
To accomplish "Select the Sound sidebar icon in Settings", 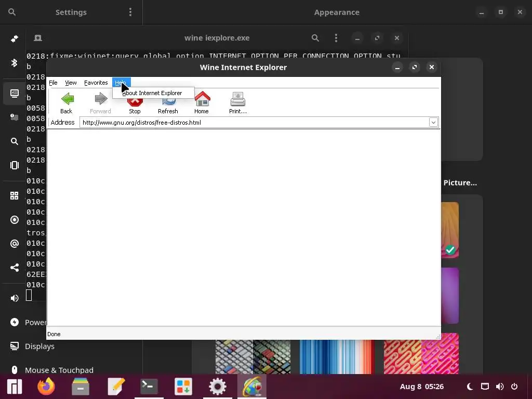I will pyautogui.click(x=14, y=298).
